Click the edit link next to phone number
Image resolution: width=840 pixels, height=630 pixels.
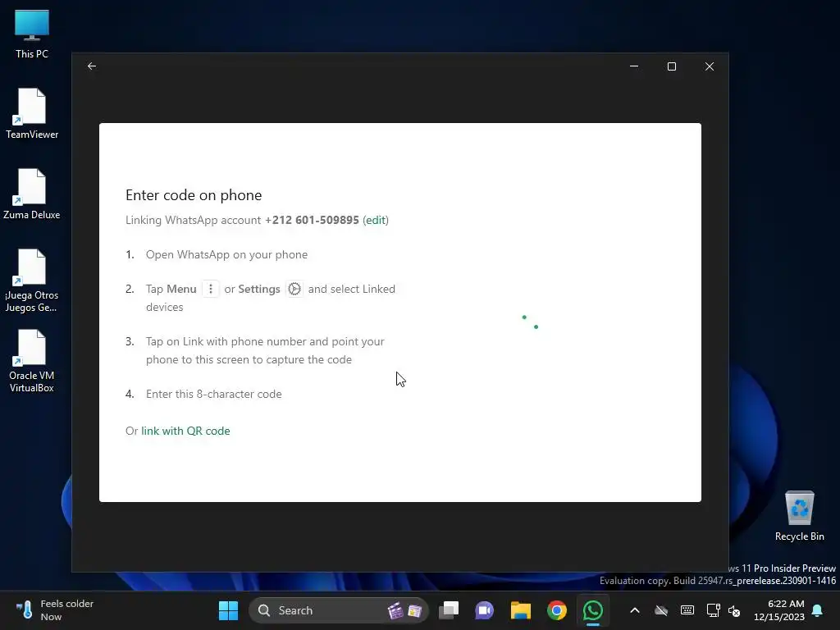[375, 220]
